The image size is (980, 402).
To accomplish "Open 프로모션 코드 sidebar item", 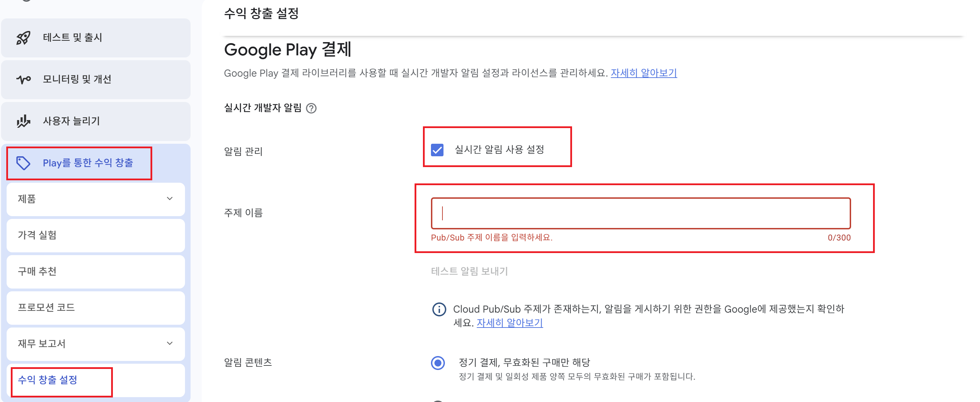I will tap(46, 307).
